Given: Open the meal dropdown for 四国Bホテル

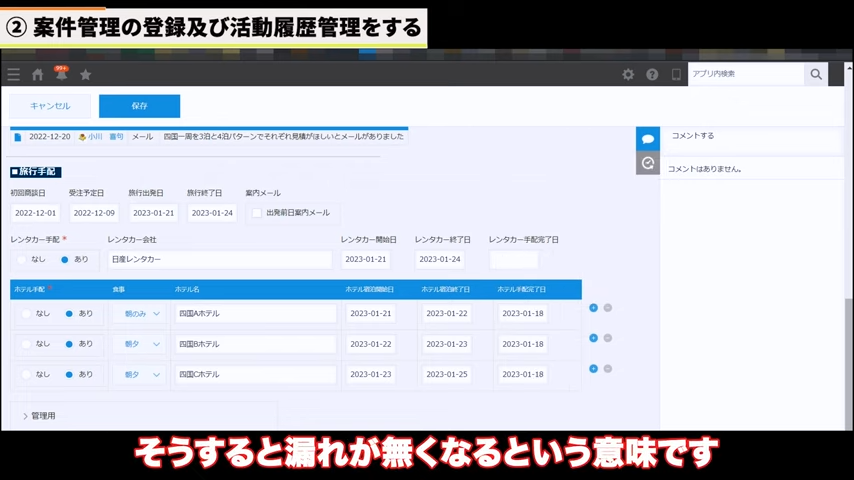Looking at the screenshot, I should [x=139, y=344].
